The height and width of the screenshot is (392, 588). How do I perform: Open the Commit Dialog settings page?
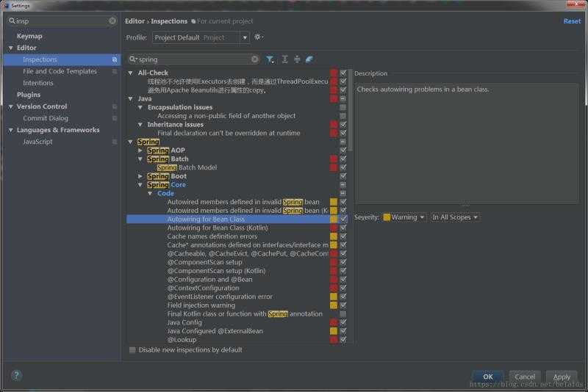pos(46,118)
